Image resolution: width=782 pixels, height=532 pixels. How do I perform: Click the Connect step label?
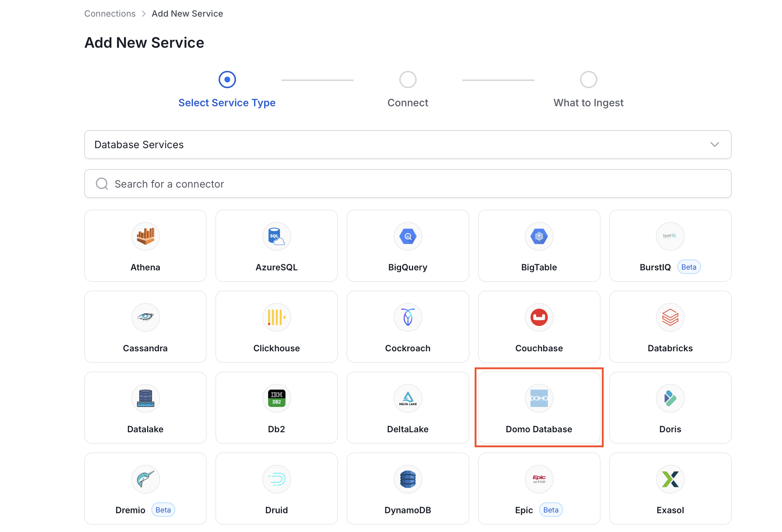408,103
